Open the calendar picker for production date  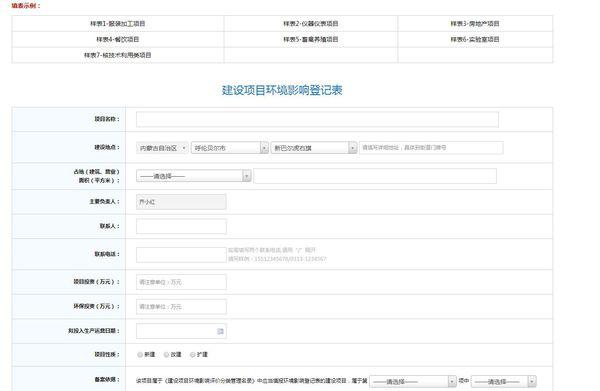[x=220, y=331]
